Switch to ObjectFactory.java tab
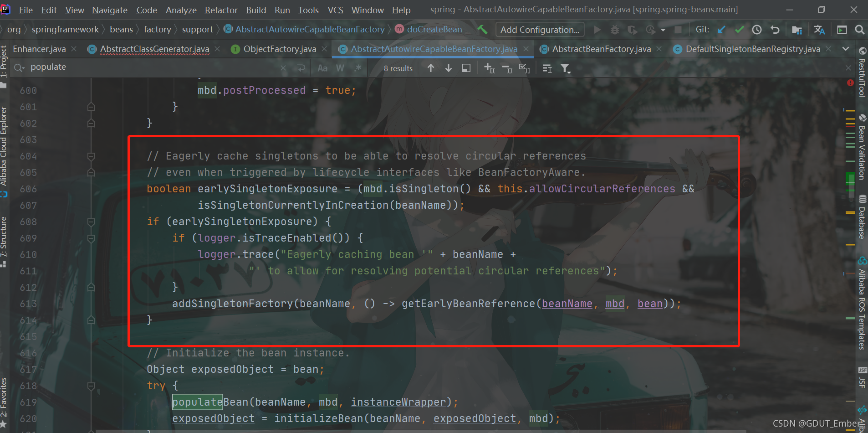This screenshot has width=868, height=433. [280, 49]
